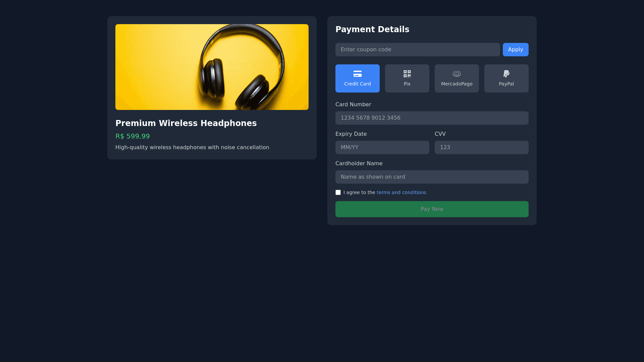Viewport: 644px width, 362px height.
Task: Click the Pix QR code icon
Action: [407, 74]
